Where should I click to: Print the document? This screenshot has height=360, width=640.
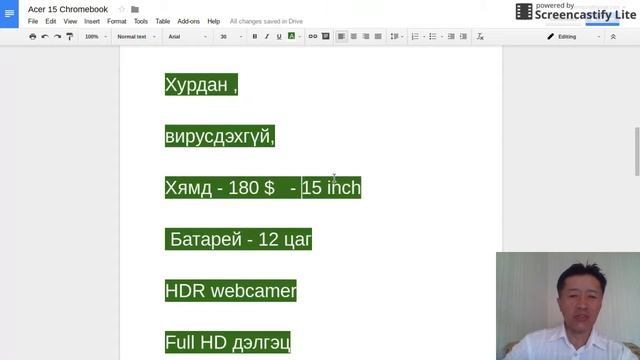33,37
